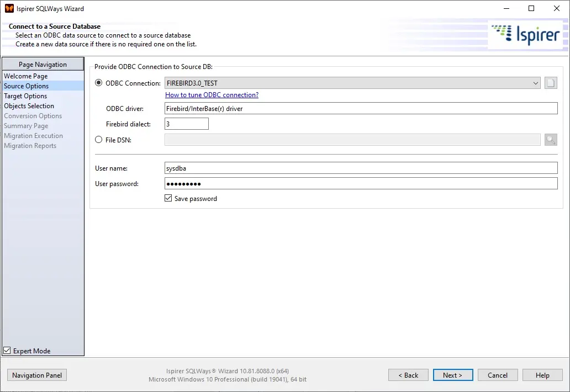Click the User password field
Viewport: 570px width, 392px height.
tap(361, 183)
